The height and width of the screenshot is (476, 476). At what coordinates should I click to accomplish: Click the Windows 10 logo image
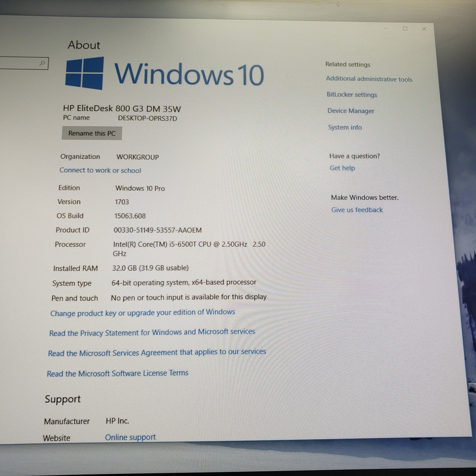84,73
